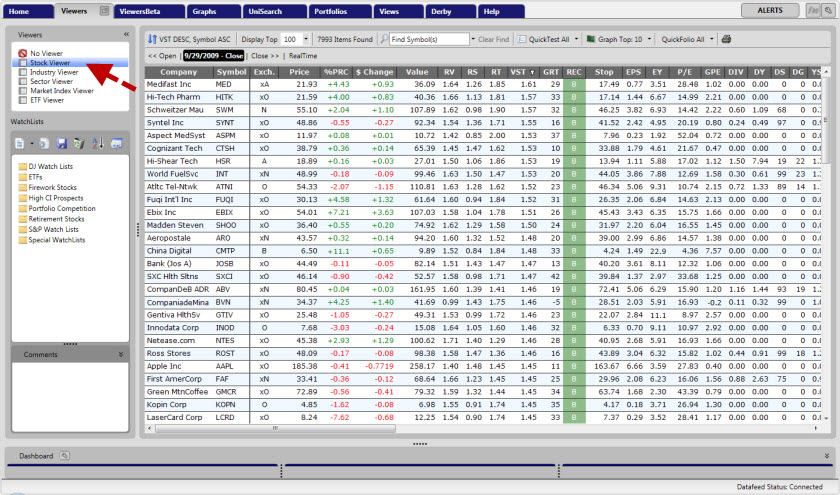Enable the Industry Viewer checkbox
Image resolution: width=840 pixels, height=495 pixels.
tap(22, 72)
